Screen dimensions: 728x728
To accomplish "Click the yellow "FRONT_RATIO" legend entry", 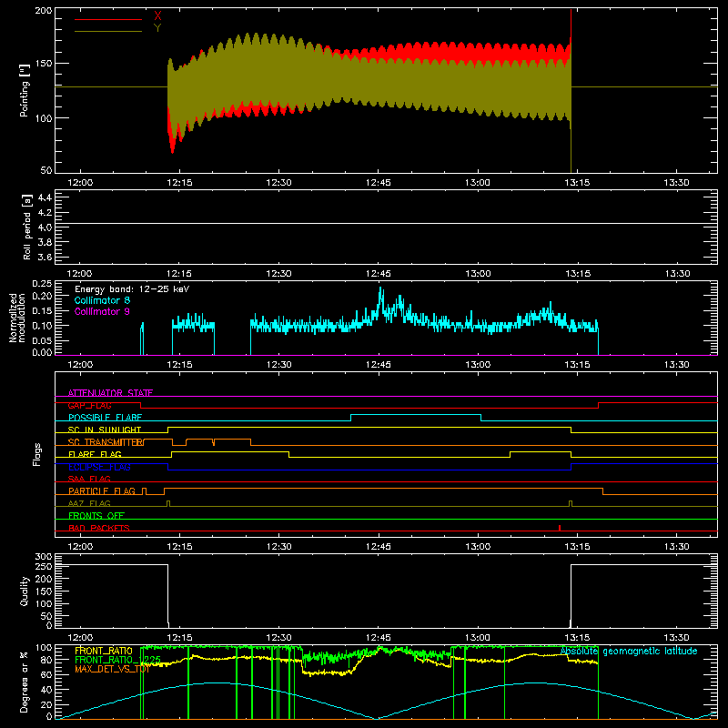I will click(x=104, y=651).
